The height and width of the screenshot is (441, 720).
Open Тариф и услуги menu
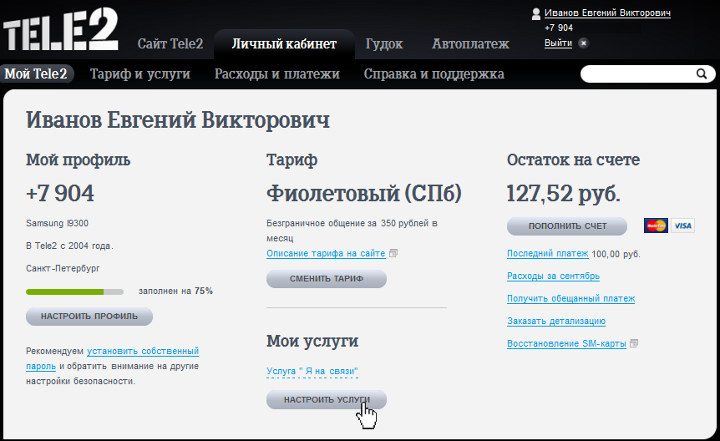pos(140,74)
